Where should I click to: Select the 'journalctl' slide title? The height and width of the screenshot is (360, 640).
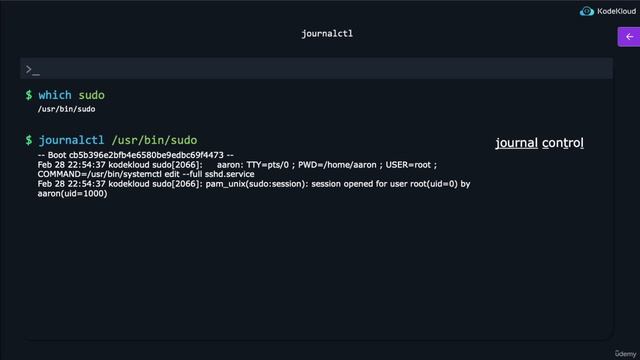tap(327, 34)
